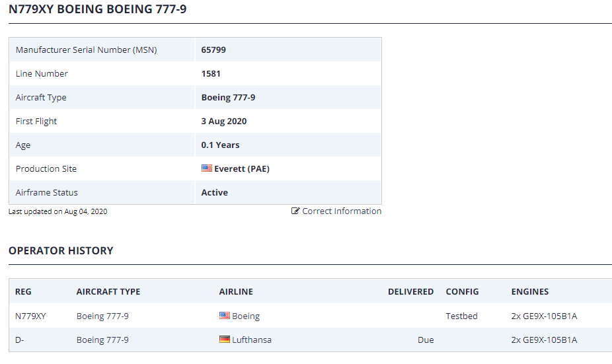This screenshot has width=612, height=364.
Task: Click the Due delivery status for Lufthansa
Action: pos(426,340)
